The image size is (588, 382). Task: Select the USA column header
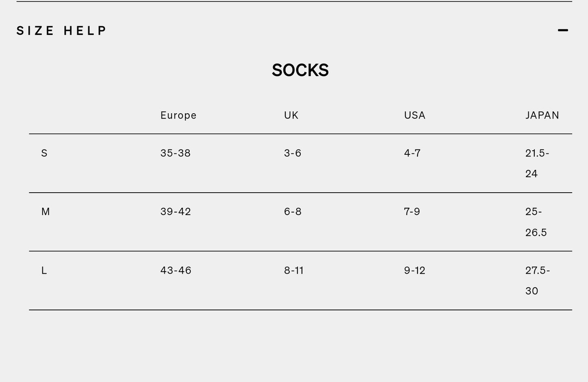pos(414,115)
